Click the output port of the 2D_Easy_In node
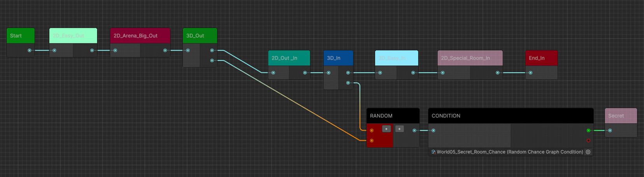 click(x=413, y=73)
